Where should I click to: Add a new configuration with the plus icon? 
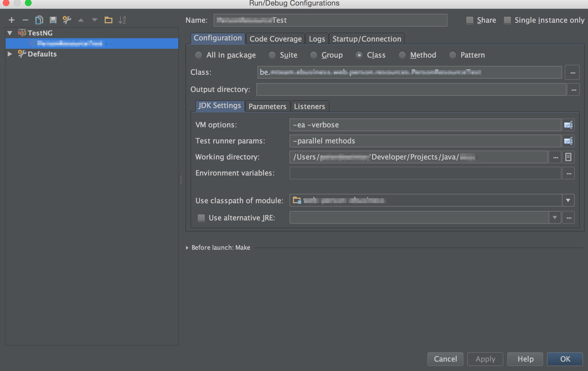pyautogui.click(x=12, y=20)
